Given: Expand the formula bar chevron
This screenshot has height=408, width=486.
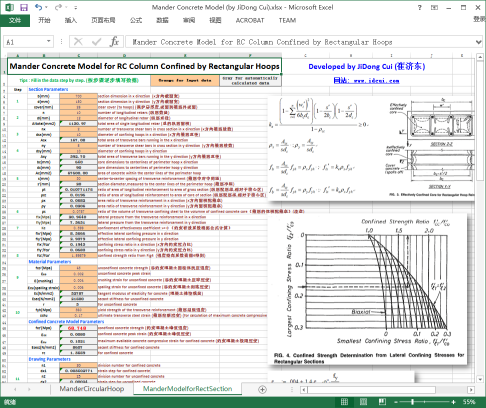Looking at the screenshot, I should (479, 42).
